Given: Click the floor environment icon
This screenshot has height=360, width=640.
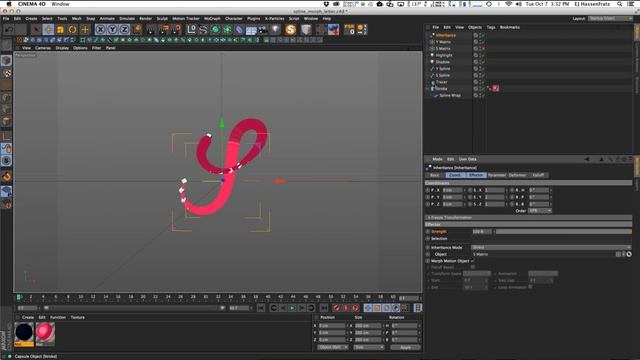Looking at the screenshot, I should (x=251, y=29).
